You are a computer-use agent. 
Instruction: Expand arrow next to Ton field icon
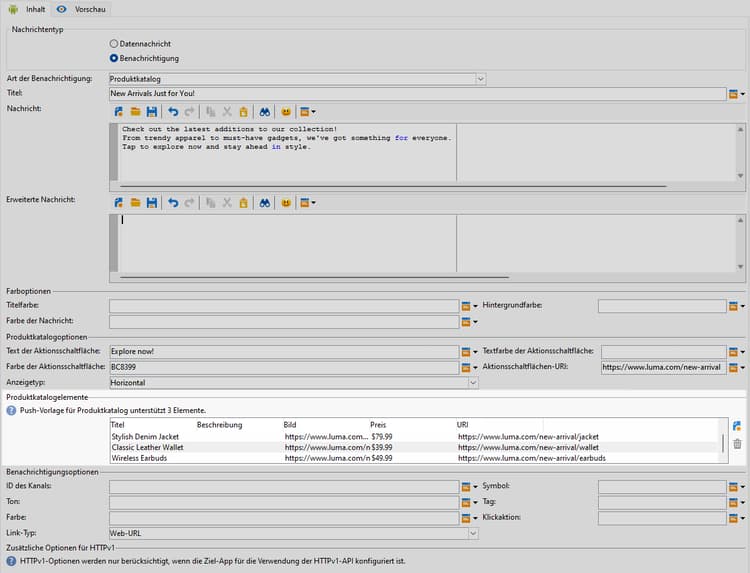[x=475, y=503]
